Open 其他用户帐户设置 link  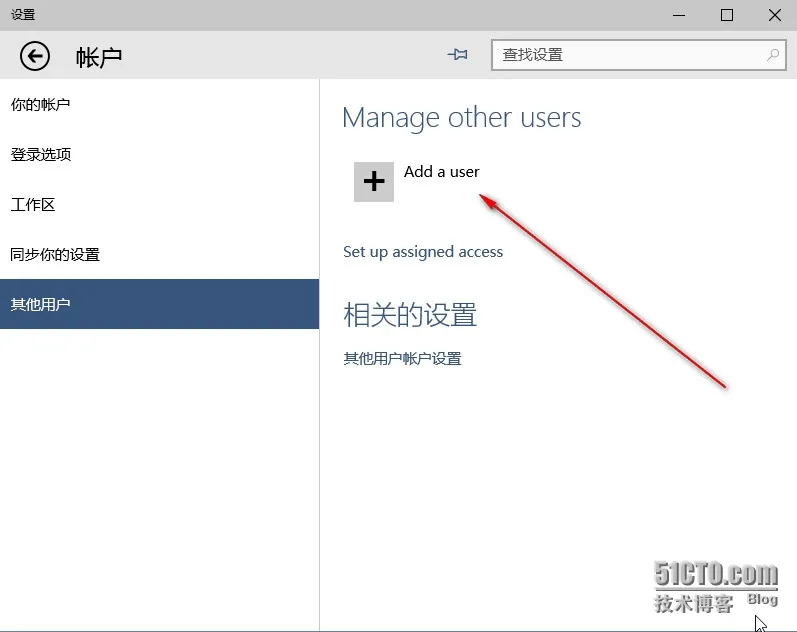402,359
